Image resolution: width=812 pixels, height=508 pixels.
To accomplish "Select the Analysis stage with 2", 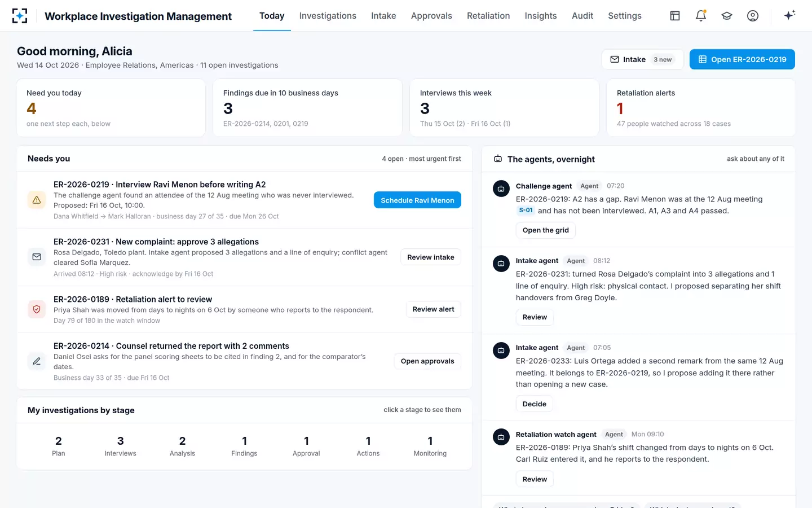I will (182, 446).
